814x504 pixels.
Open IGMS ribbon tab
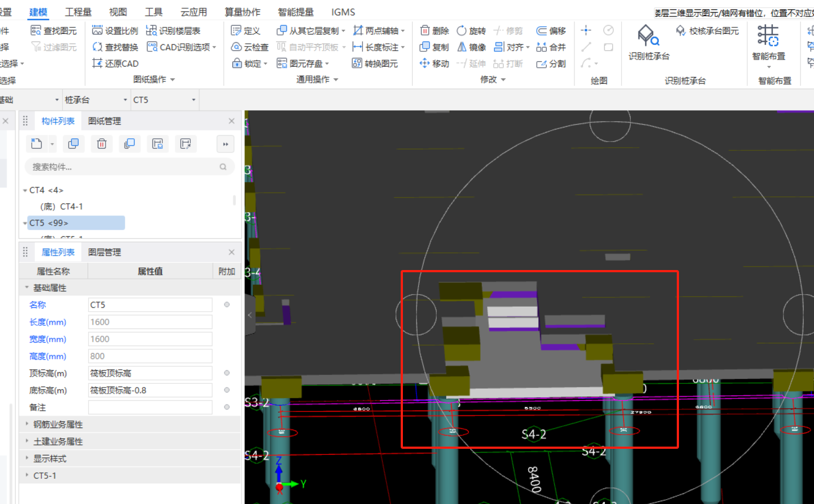(x=343, y=12)
